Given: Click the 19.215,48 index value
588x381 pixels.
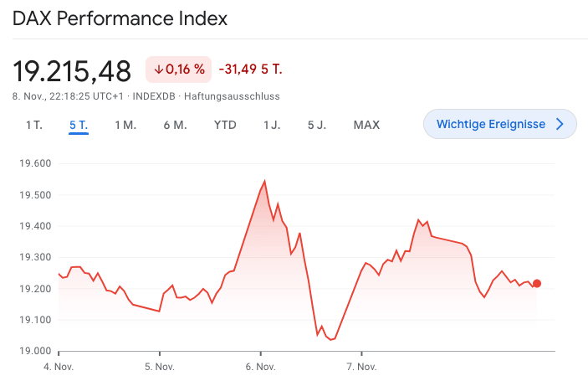Looking at the screenshot, I should point(72,70).
